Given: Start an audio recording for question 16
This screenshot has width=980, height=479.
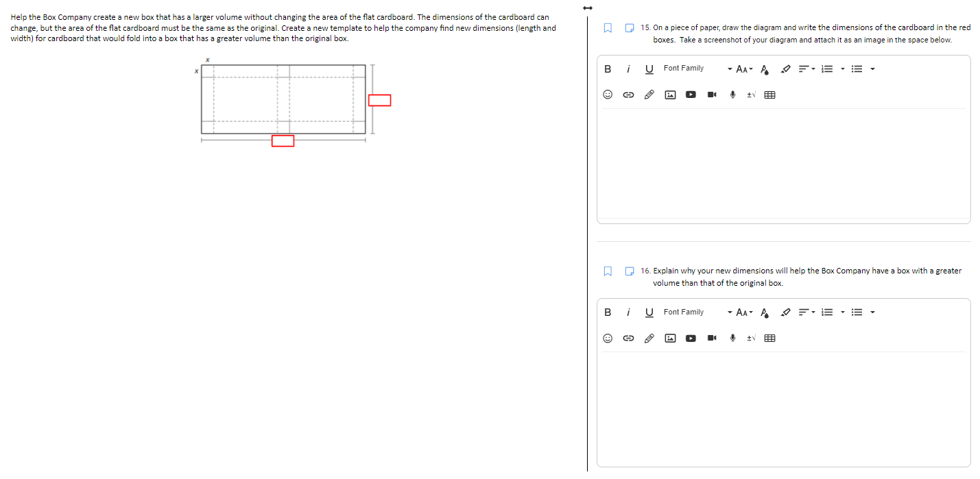Looking at the screenshot, I should pyautogui.click(x=732, y=338).
